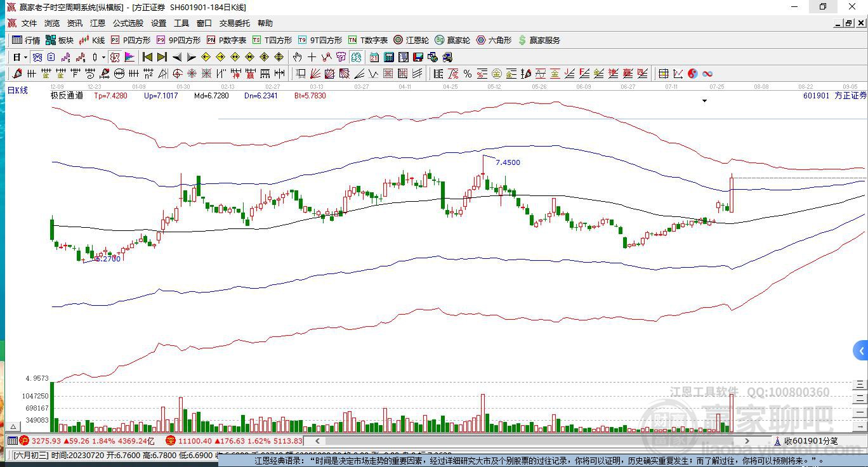
Task: Click the 极反通道 indicator label
Action: coord(67,96)
